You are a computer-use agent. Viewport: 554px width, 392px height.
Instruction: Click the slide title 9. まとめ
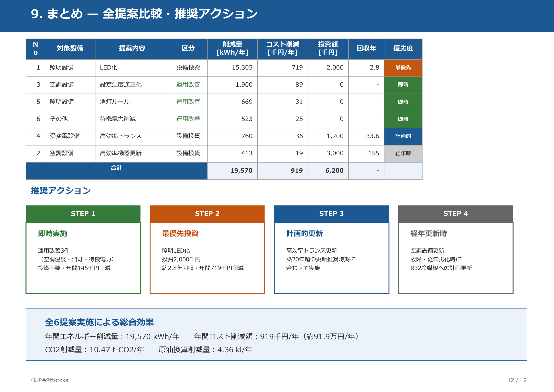coord(144,14)
